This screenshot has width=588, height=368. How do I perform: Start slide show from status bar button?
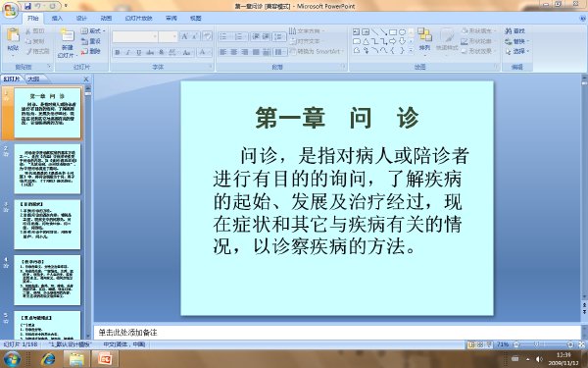[x=489, y=344]
